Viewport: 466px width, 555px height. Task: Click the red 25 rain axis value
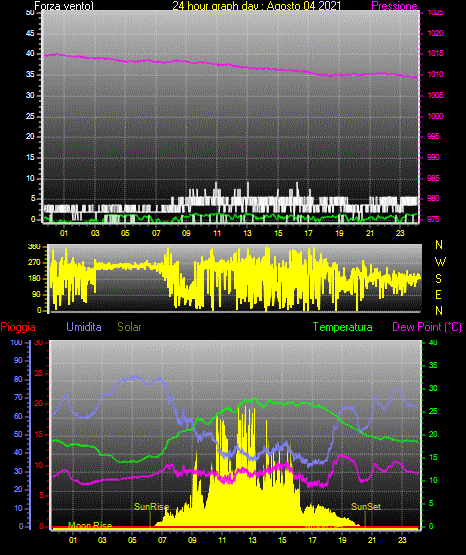[39, 373]
